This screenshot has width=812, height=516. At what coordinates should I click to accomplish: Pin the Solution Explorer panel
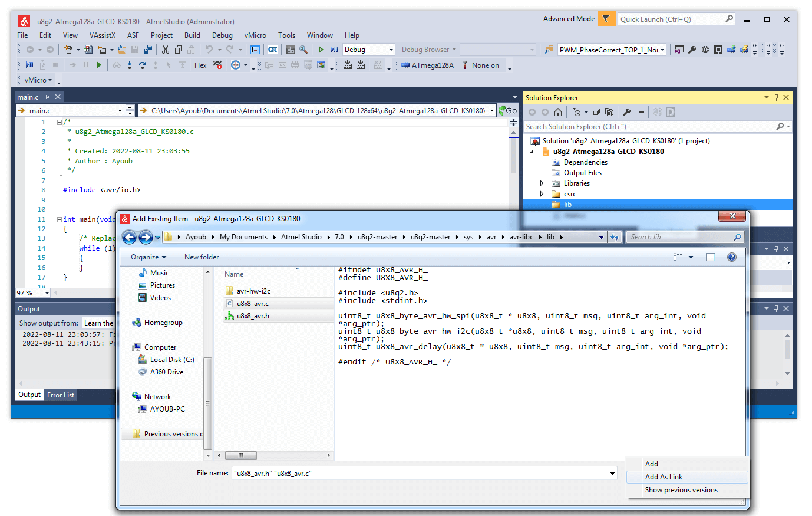point(776,97)
